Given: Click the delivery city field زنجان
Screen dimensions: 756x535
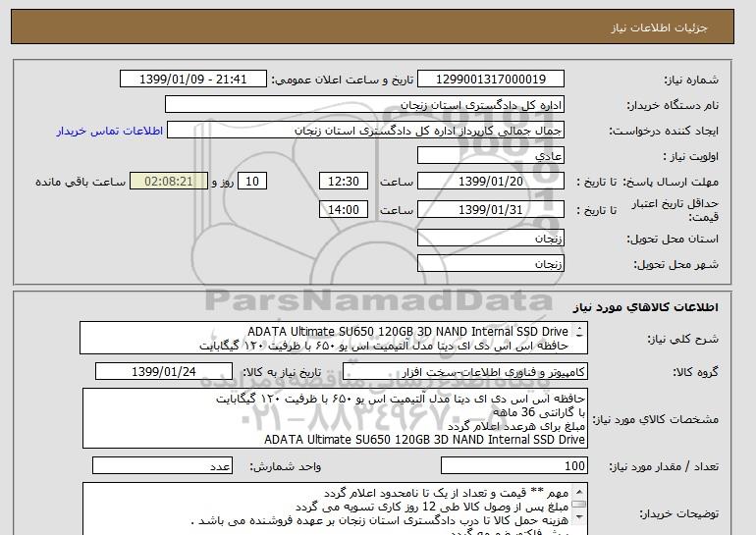Looking at the screenshot, I should coord(491,264).
